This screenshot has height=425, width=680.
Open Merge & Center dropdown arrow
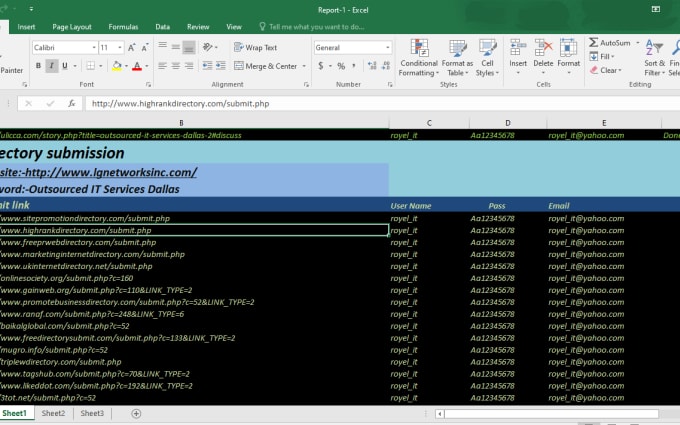(x=304, y=66)
